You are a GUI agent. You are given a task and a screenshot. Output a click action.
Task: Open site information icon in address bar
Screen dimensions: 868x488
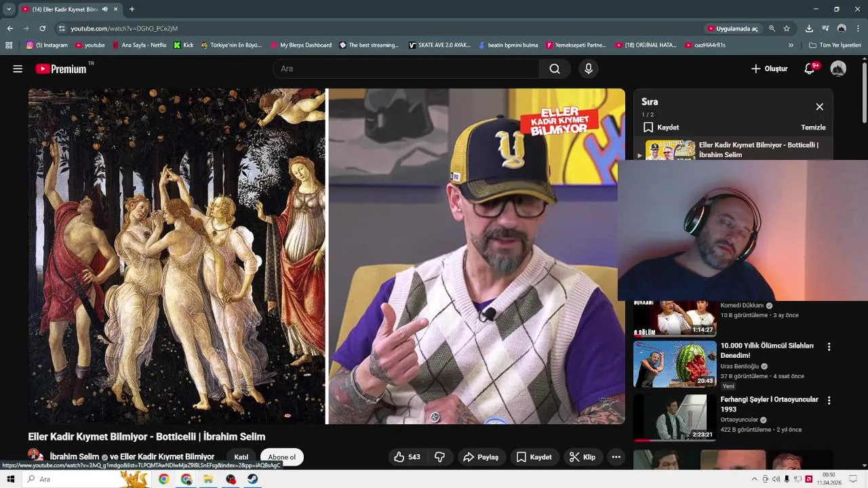[x=61, y=28]
